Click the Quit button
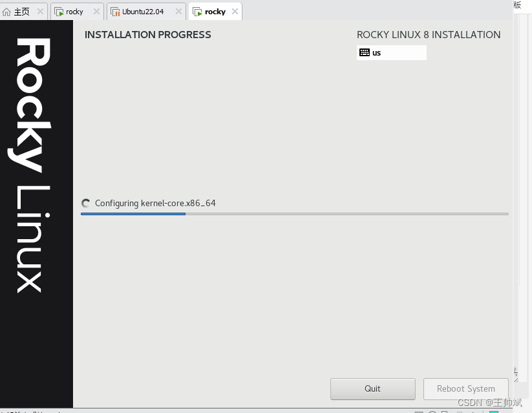This screenshot has width=532, height=413. (x=372, y=389)
